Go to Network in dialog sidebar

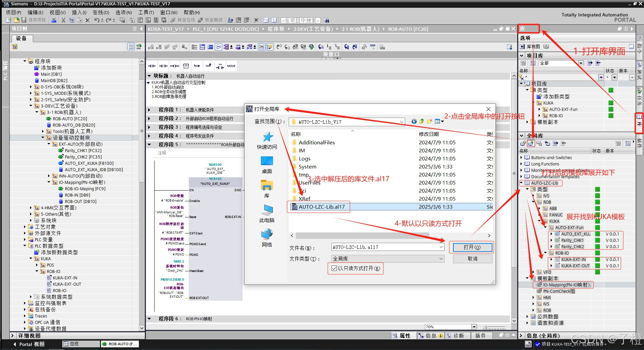pos(267,238)
